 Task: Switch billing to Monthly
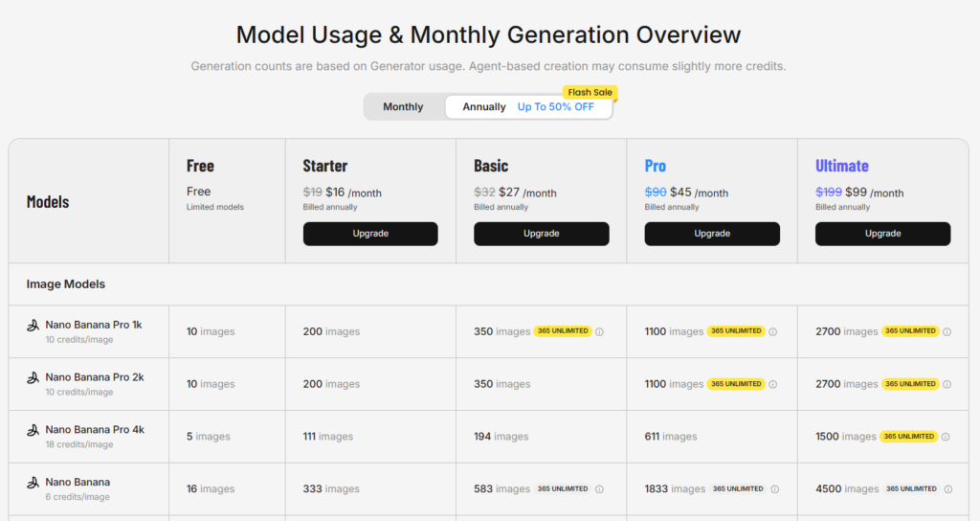point(403,106)
